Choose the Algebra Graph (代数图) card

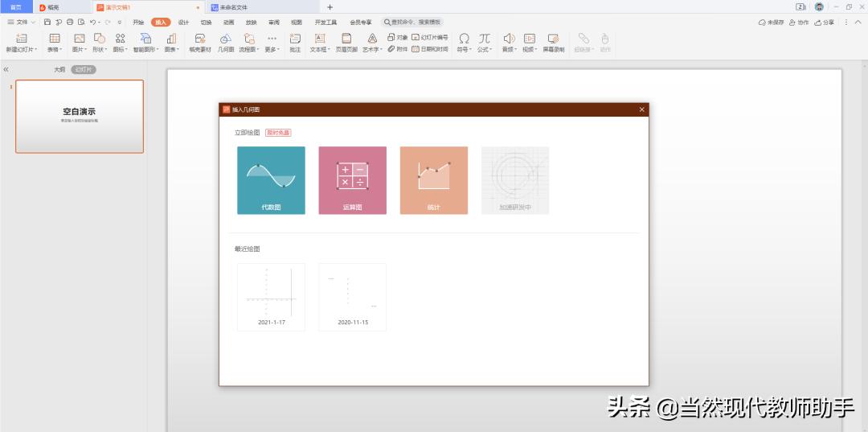tap(272, 180)
